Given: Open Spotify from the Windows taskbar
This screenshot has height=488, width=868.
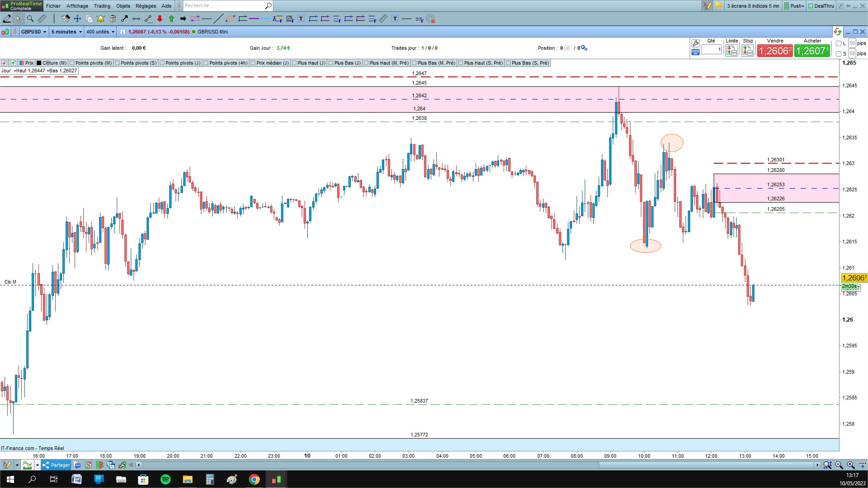Looking at the screenshot, I should pos(166,479).
